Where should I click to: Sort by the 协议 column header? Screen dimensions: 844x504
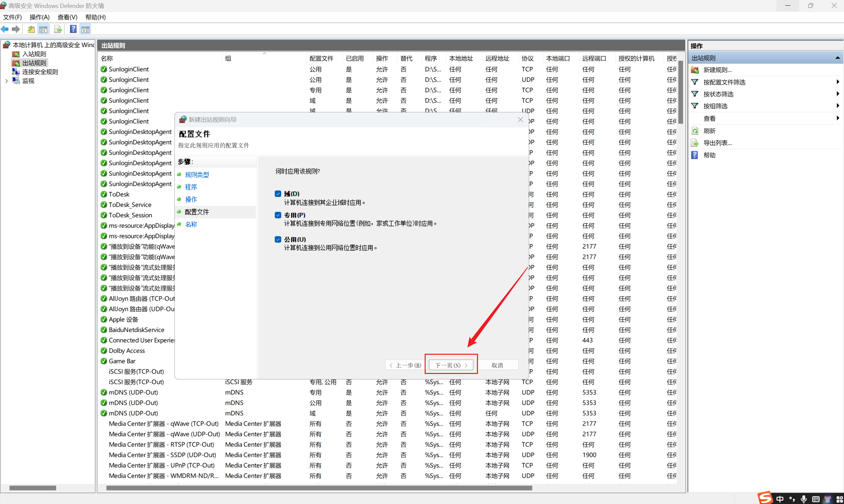pyautogui.click(x=531, y=59)
